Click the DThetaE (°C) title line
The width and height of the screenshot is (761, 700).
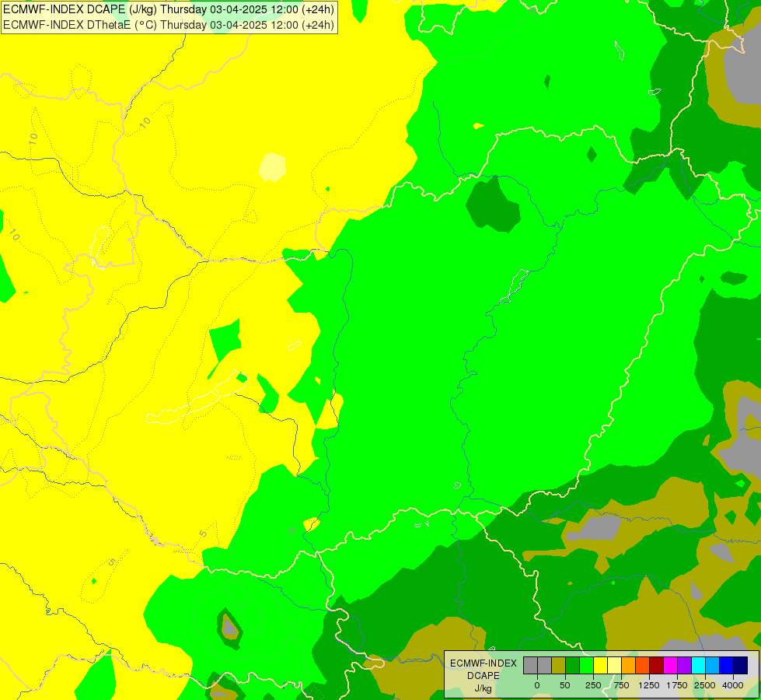point(169,24)
